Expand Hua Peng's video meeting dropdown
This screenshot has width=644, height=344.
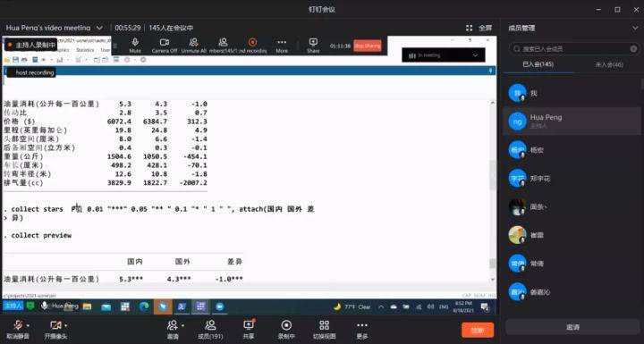click(x=99, y=28)
